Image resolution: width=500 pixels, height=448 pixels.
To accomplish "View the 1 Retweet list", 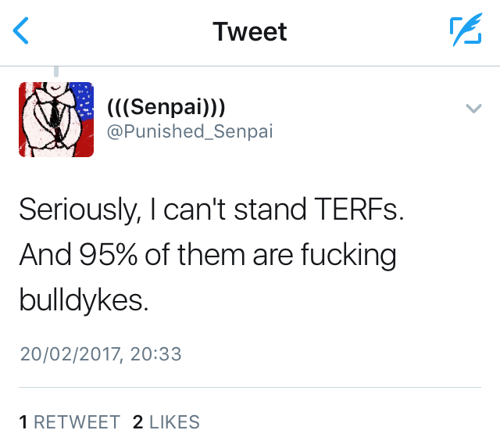I will coord(69,422).
